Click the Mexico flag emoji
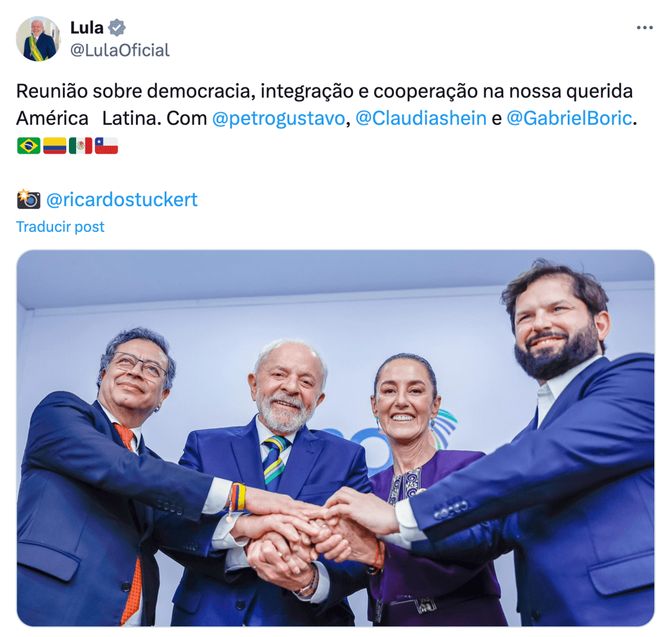The image size is (672, 637). pyautogui.click(x=81, y=146)
